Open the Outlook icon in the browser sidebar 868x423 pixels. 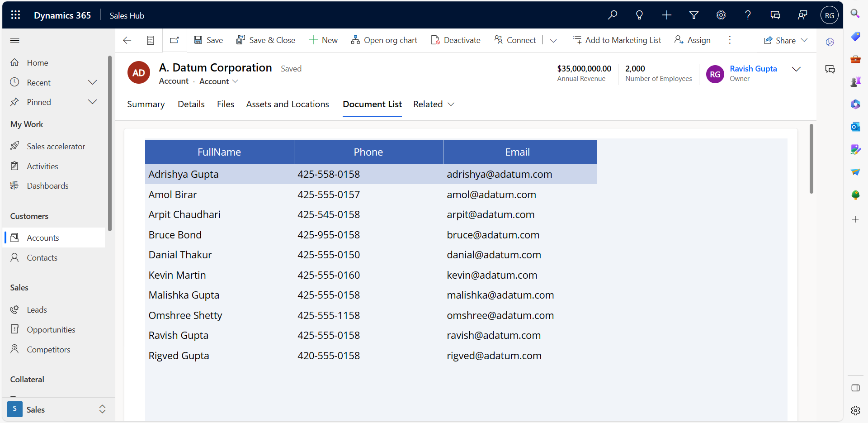point(855,127)
